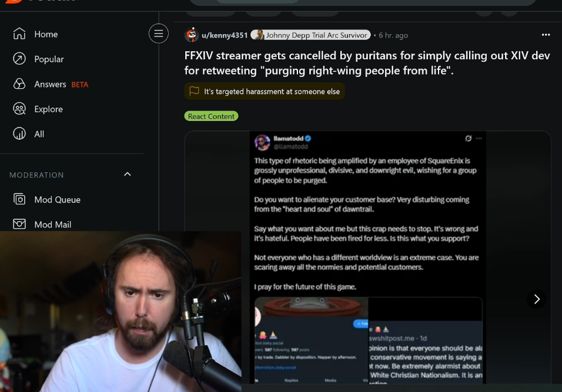
Task: Click the Johnny Depp Trial Arc Survivor flair
Action: (310, 35)
